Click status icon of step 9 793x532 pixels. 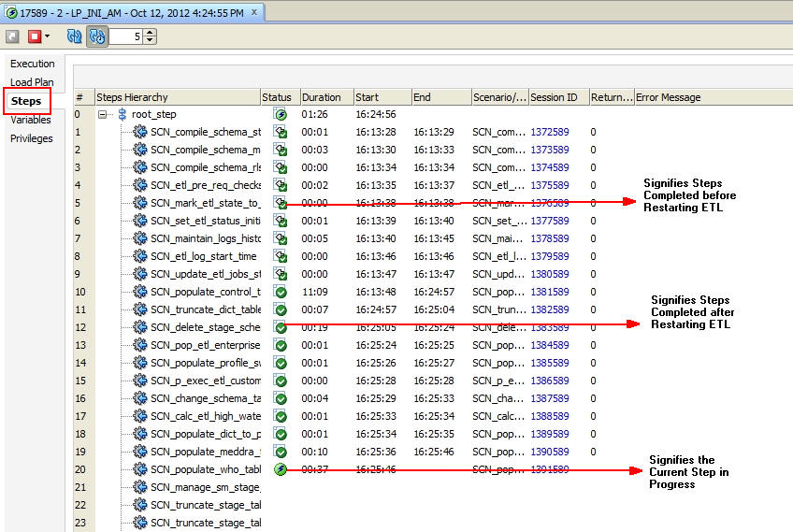[281, 274]
